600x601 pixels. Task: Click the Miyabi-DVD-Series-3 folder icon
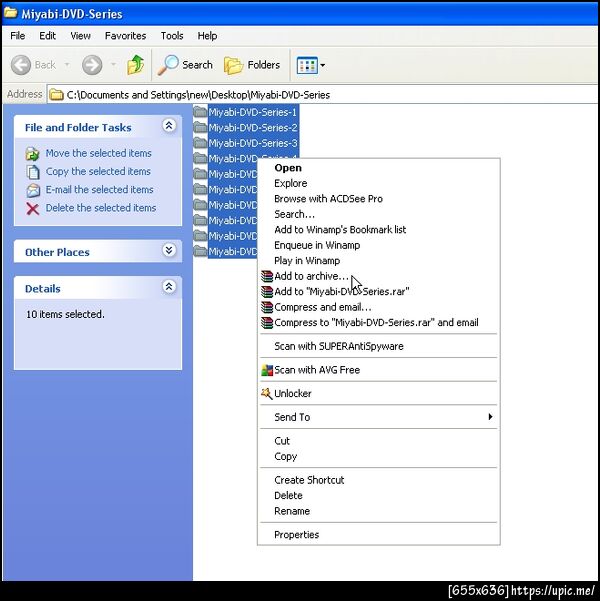[x=200, y=143]
